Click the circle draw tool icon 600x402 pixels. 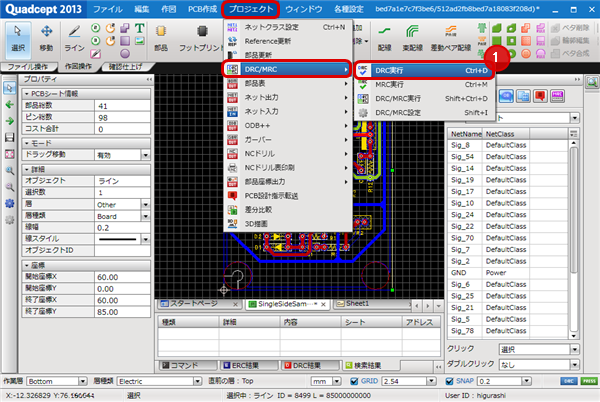(125, 54)
